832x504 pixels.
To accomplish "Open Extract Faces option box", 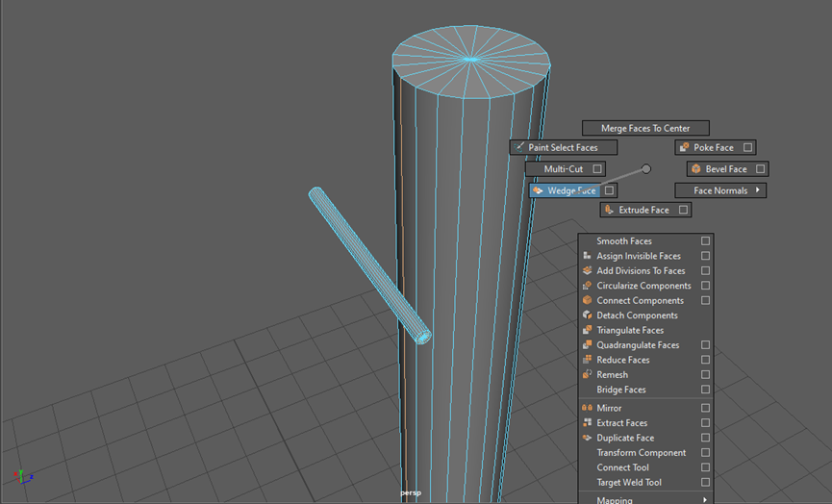I will click(x=705, y=423).
